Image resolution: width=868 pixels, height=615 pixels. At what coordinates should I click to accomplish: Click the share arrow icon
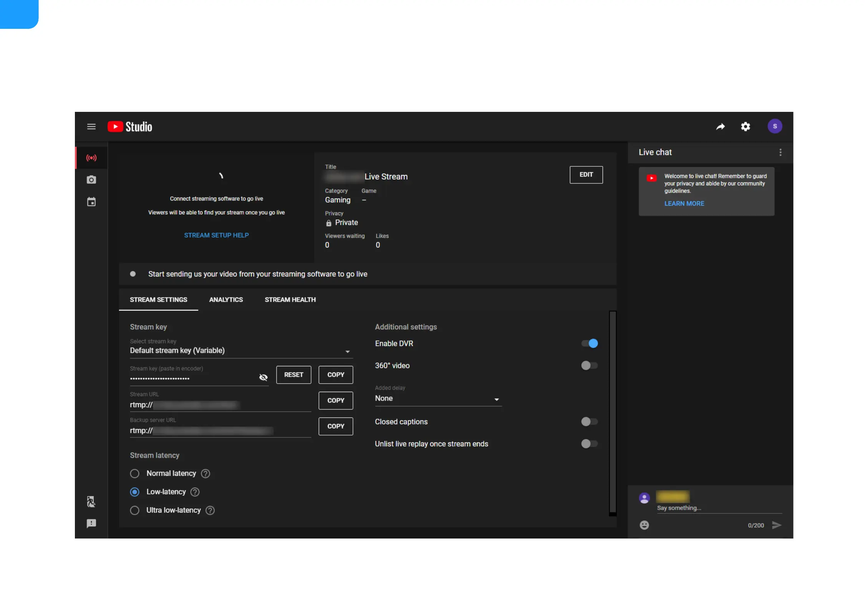click(x=721, y=126)
